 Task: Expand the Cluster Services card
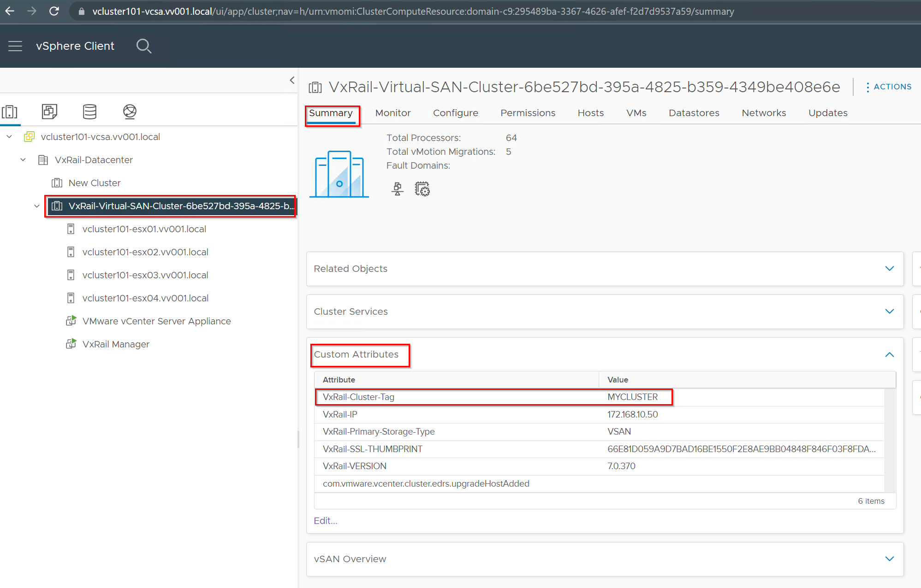[889, 312]
